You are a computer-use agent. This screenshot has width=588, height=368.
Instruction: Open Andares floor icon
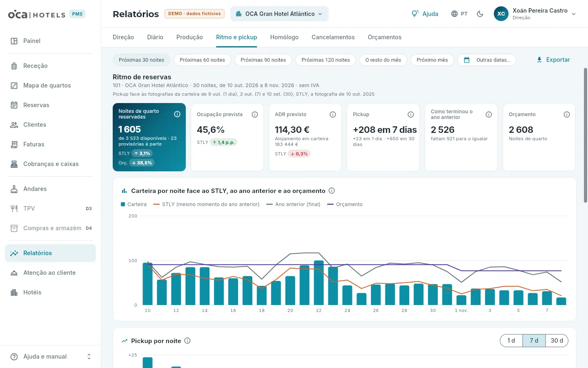point(14,189)
